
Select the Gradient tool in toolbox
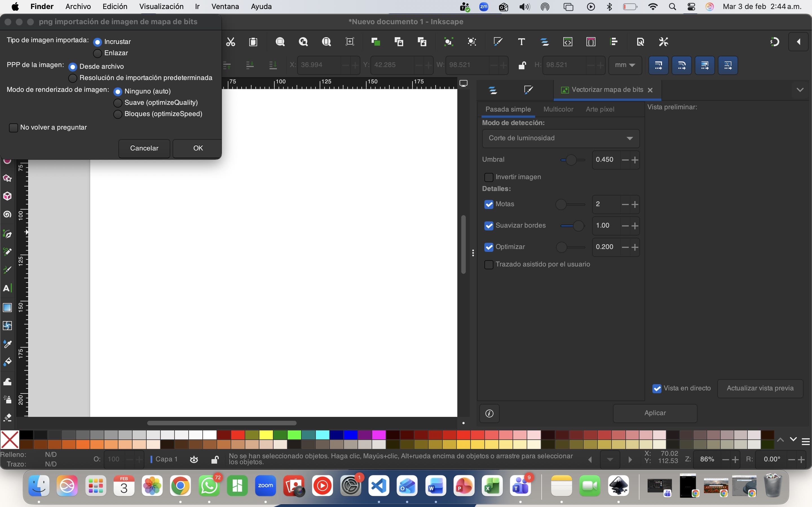pos(7,308)
